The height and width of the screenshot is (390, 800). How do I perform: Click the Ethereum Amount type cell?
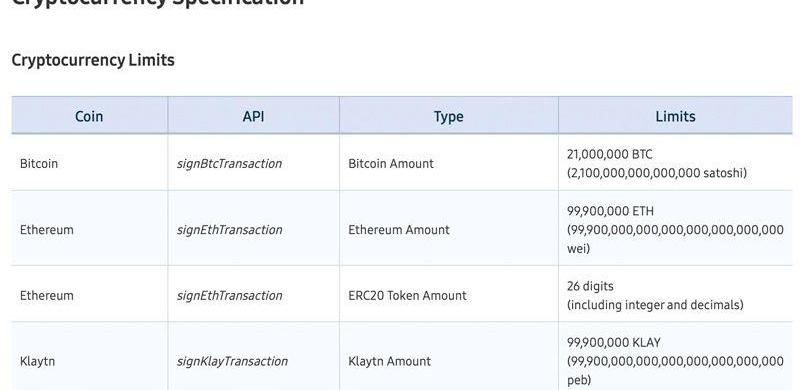pyautogui.click(x=399, y=230)
